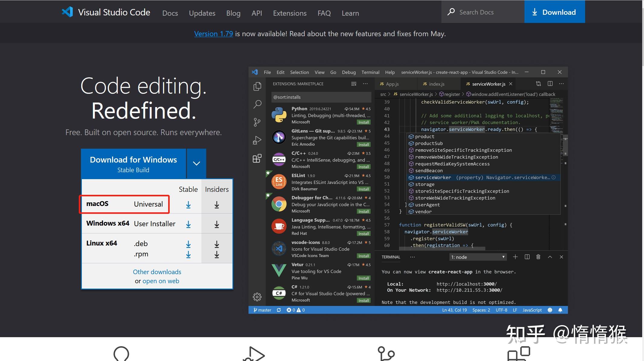Image resolution: width=644 pixels, height=361 pixels.
Task: Download the Linux .deb Stable package
Action: 188,244
